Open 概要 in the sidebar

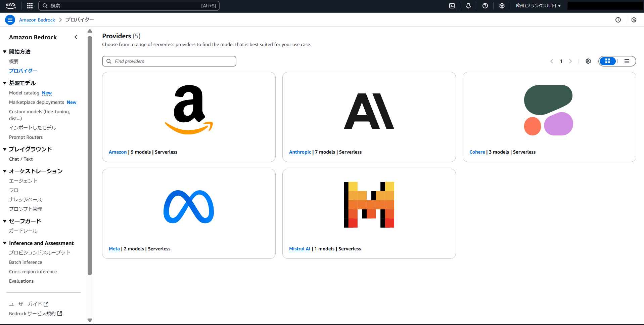[x=14, y=62]
